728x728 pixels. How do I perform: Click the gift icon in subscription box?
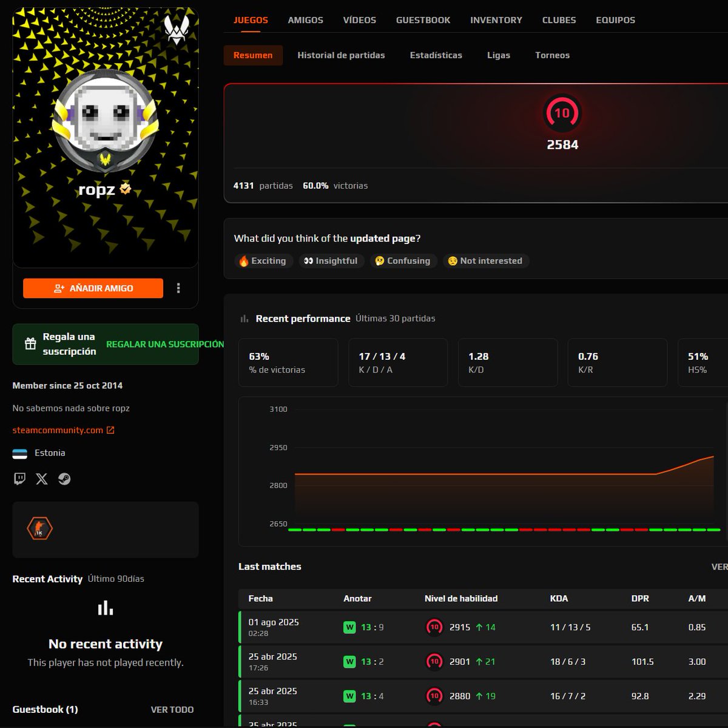pyautogui.click(x=30, y=344)
